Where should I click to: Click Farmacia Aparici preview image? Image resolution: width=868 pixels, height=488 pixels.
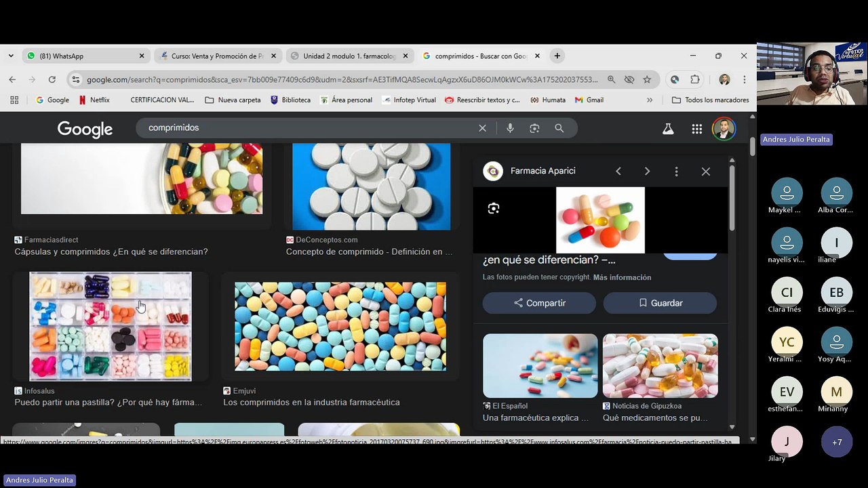(600, 220)
